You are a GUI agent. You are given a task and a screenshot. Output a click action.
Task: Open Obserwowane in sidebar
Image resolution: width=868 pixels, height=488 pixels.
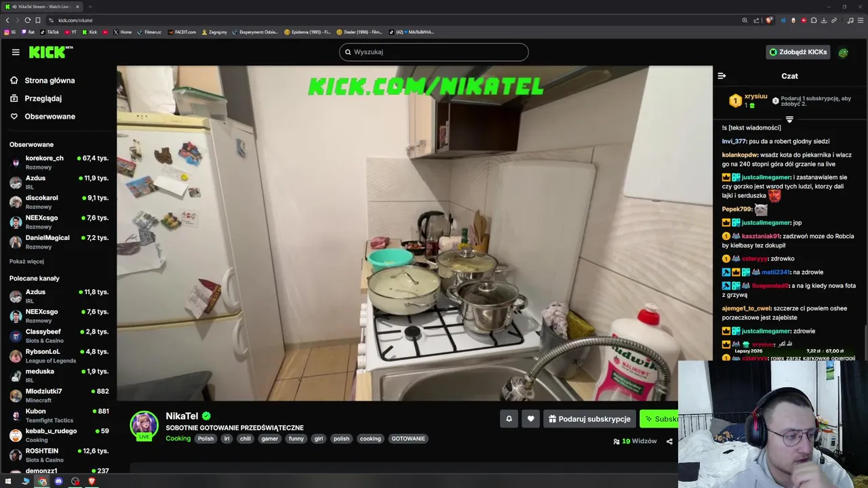50,117
